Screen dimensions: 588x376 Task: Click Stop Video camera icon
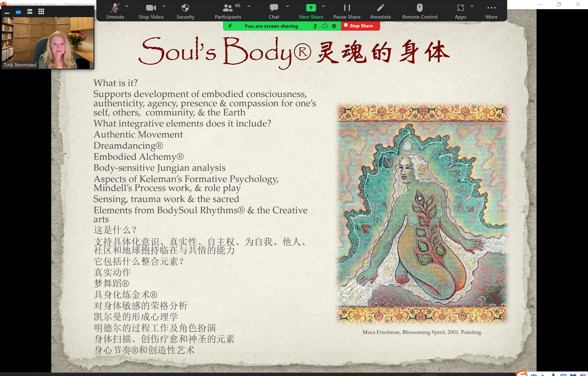tap(151, 8)
